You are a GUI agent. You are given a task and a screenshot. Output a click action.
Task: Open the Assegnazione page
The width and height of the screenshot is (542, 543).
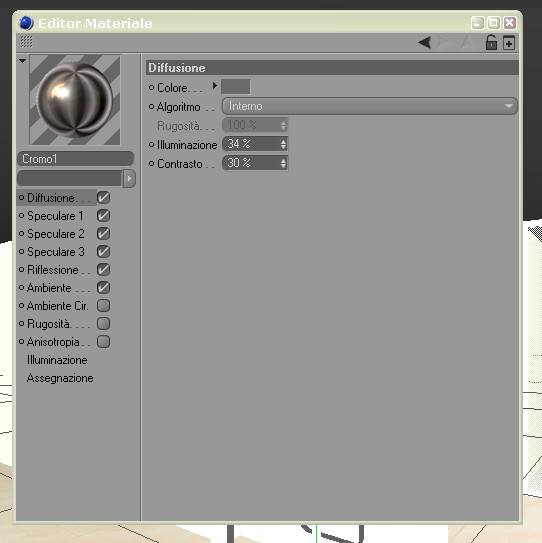60,378
